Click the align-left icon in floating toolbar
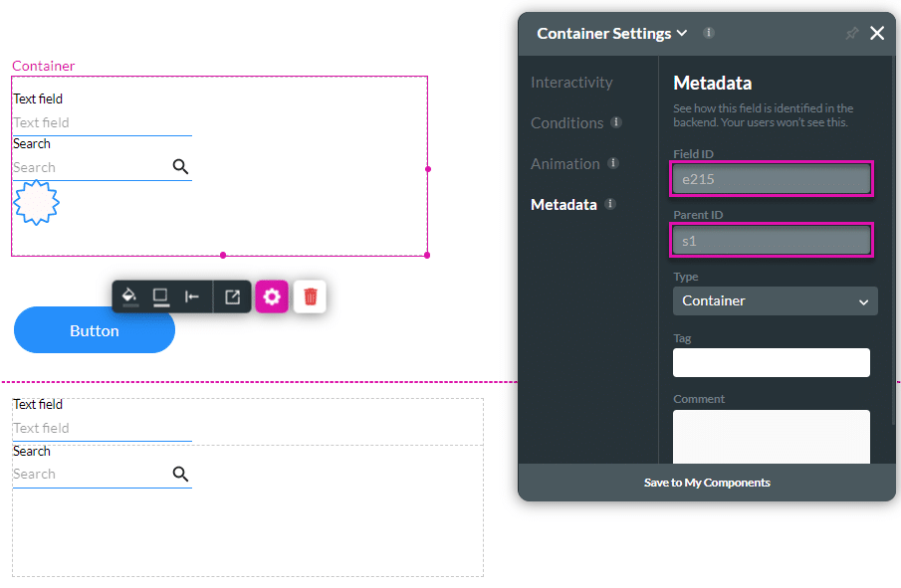Viewport: 901px width, 588px height. [192, 296]
